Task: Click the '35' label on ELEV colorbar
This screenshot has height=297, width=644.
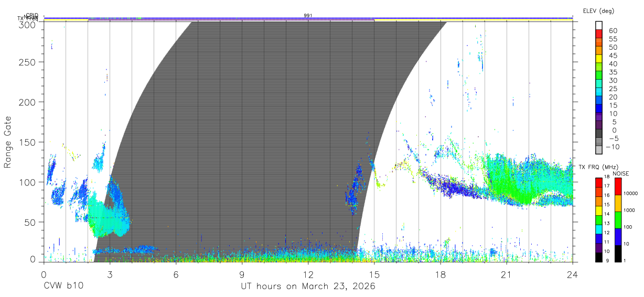Action: tap(613, 72)
